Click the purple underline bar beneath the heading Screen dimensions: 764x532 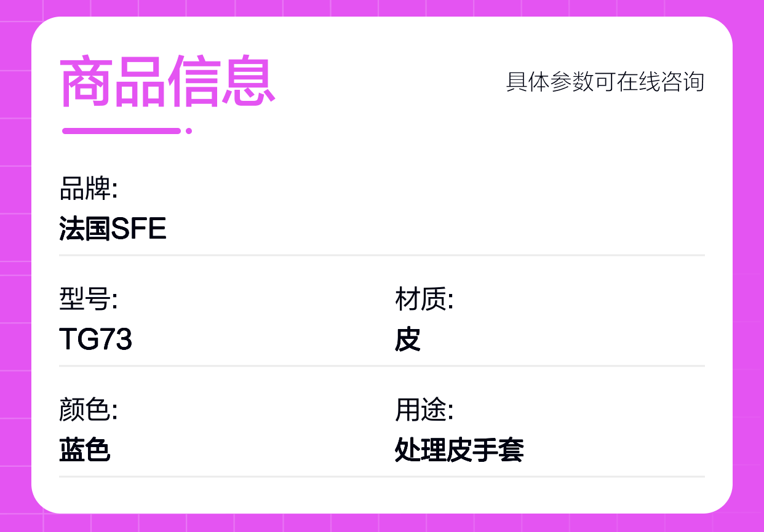click(x=122, y=130)
